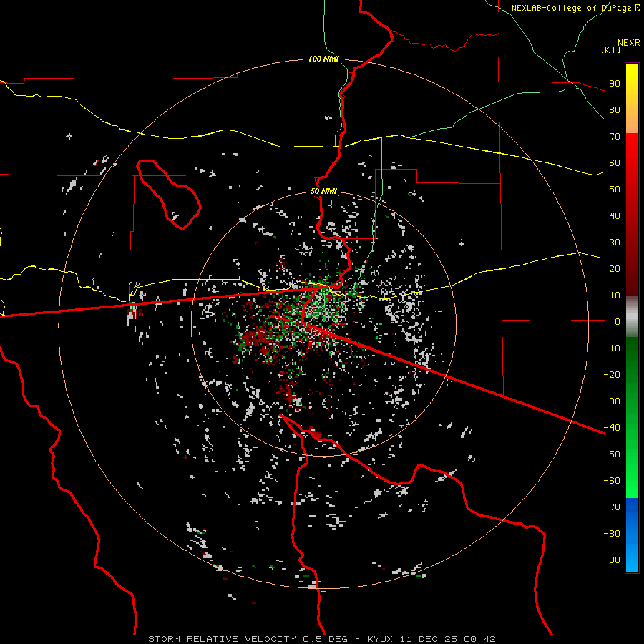The height and width of the screenshot is (644, 644).
Task: Click the "[KT]" units label above the color scale
Action: coord(610,49)
